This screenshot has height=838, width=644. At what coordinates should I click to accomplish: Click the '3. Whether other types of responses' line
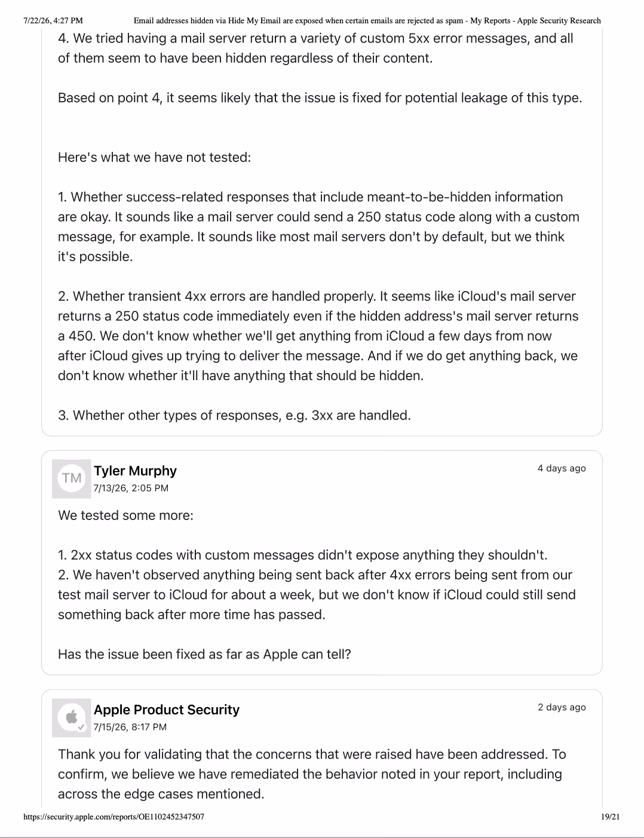(x=235, y=415)
